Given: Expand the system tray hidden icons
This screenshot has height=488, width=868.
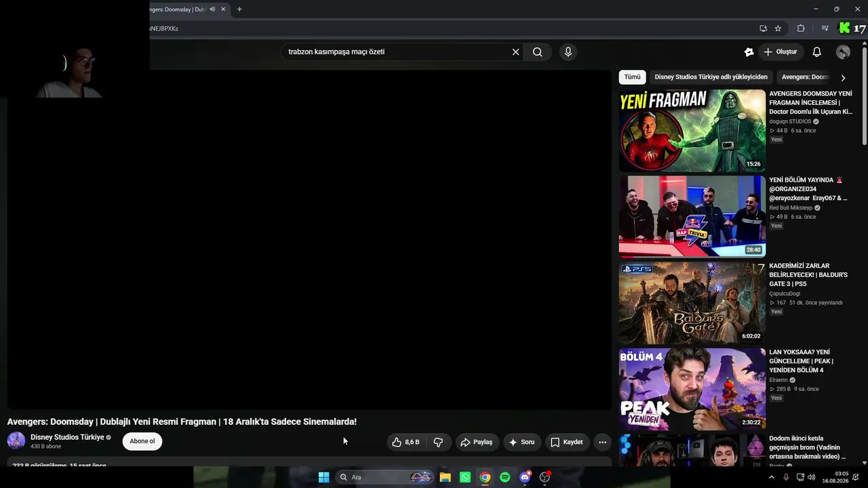Looking at the screenshot, I should (771, 477).
